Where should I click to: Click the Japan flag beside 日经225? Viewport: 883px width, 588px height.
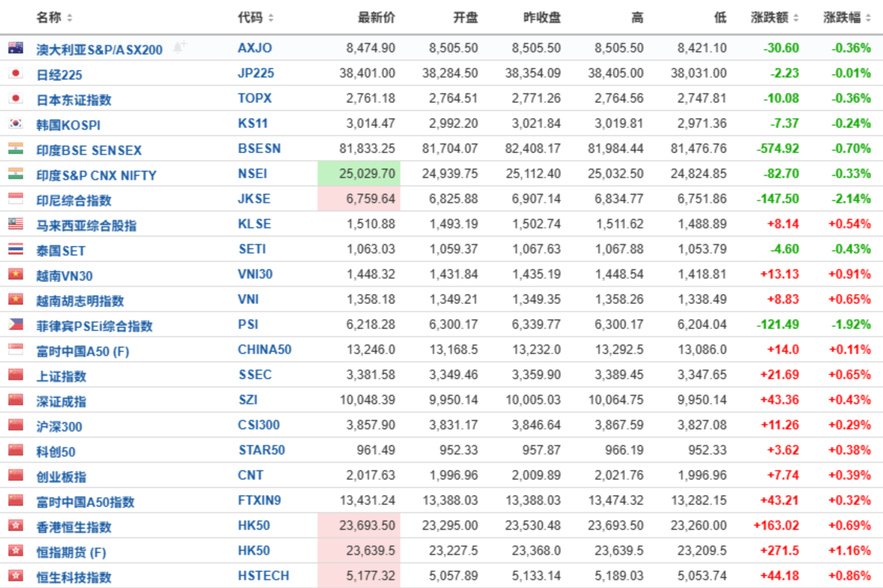(16, 73)
